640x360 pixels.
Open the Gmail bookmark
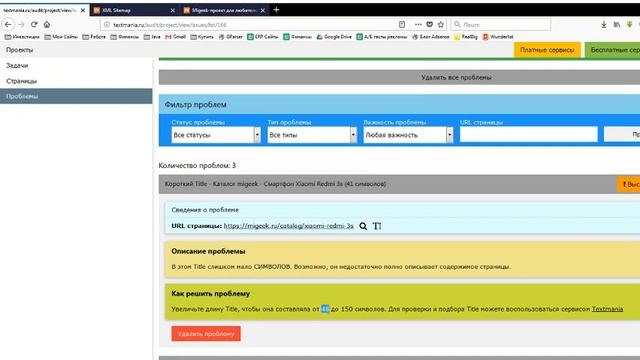coord(176,37)
